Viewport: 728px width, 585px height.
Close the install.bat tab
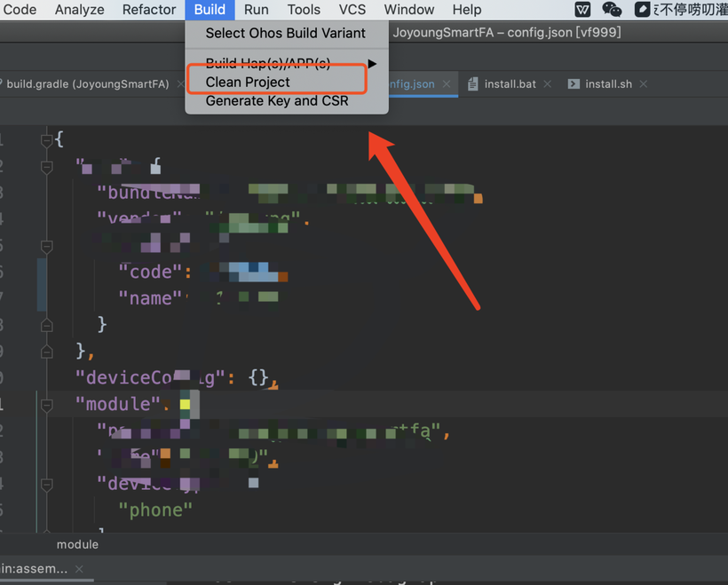pos(548,84)
